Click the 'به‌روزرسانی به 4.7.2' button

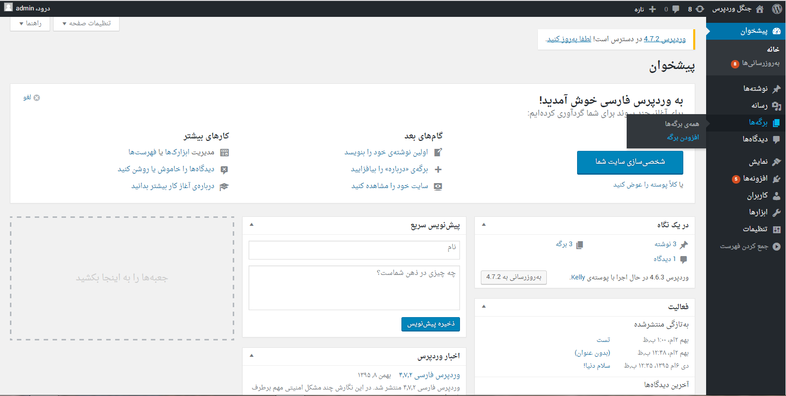pos(514,277)
